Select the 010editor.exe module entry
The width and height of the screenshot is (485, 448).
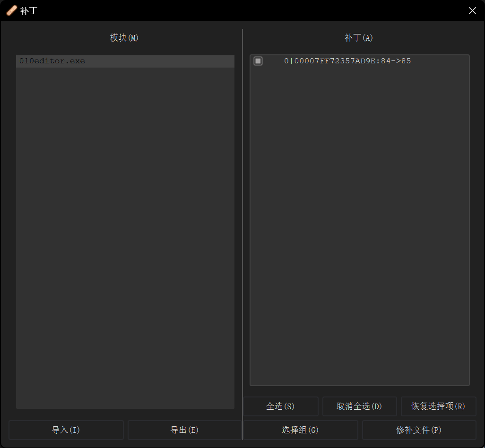[x=52, y=60]
